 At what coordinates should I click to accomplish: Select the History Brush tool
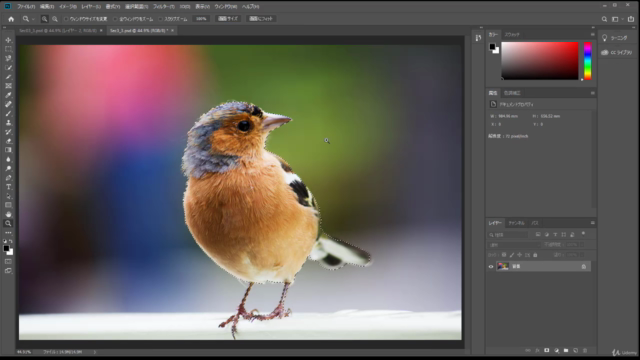tap(8, 132)
